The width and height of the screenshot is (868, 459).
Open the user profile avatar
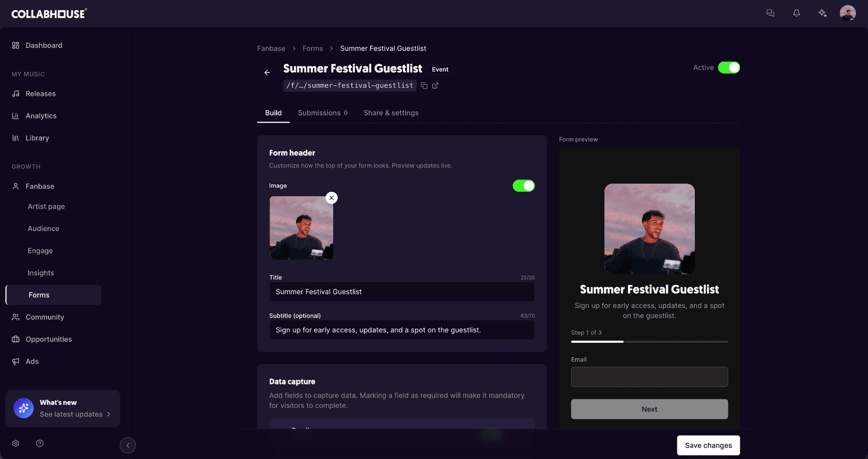pyautogui.click(x=848, y=13)
